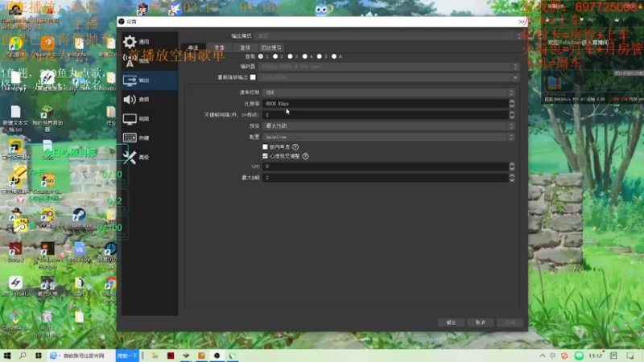Click the taskbar Internet Explorer search box

81,356
